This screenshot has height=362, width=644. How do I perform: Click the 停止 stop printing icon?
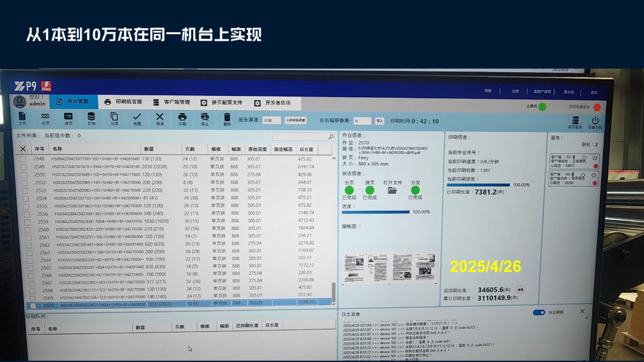pyautogui.click(x=205, y=119)
